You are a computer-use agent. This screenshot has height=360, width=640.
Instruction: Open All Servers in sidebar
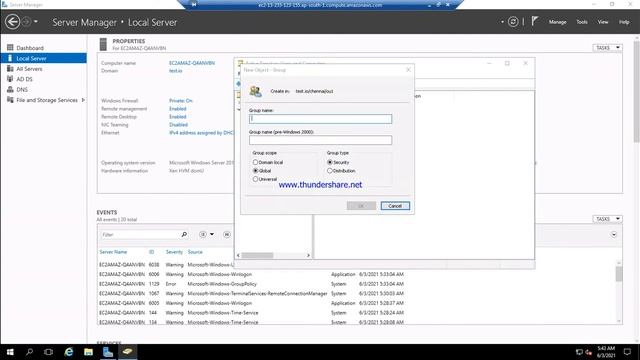pos(29,69)
